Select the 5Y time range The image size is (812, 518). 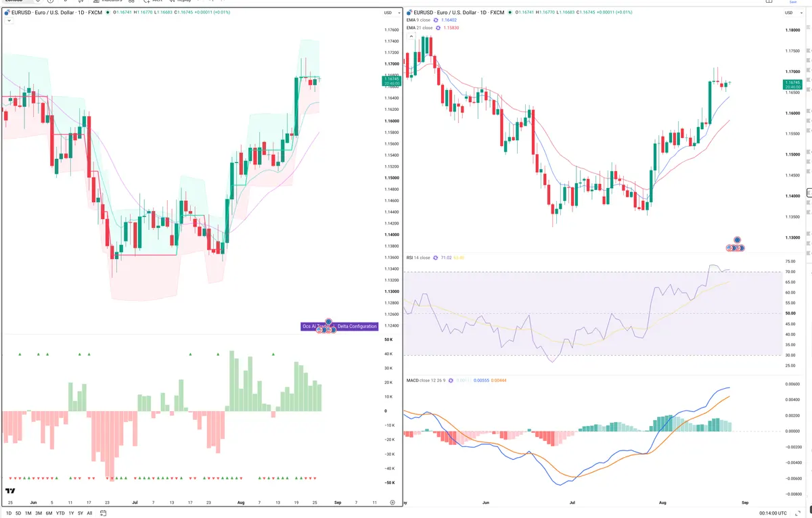pyautogui.click(x=81, y=513)
